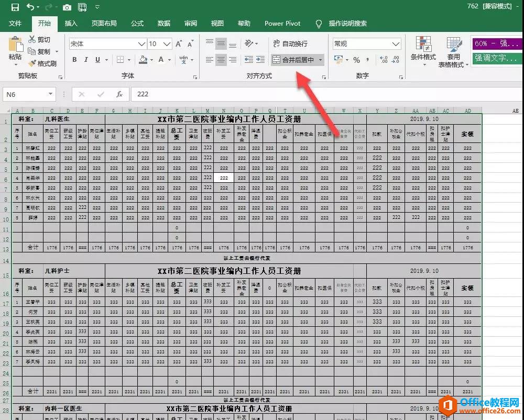Click the Format Painter (格式刷) button
The image size is (524, 420).
42,63
